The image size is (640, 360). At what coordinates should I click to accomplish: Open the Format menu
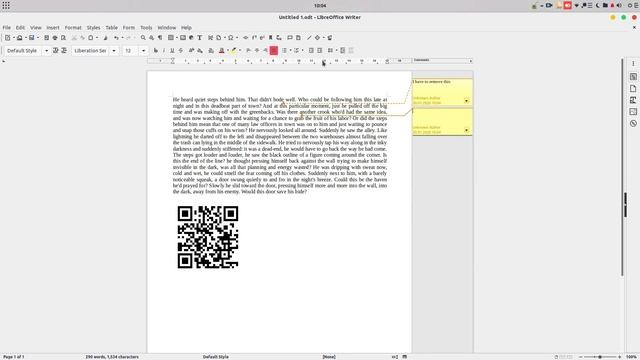tap(73, 28)
